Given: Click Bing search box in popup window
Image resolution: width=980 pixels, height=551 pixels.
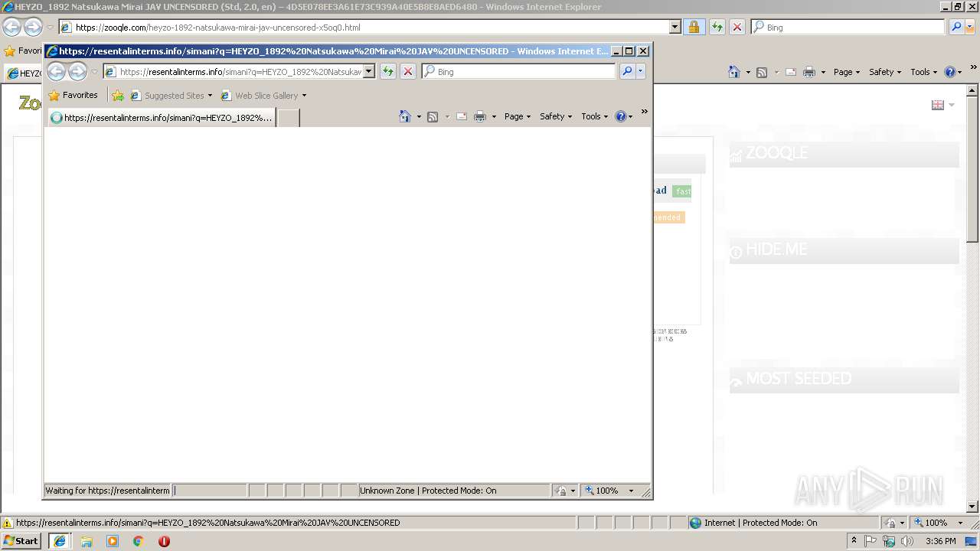Looking at the screenshot, I should [x=519, y=71].
